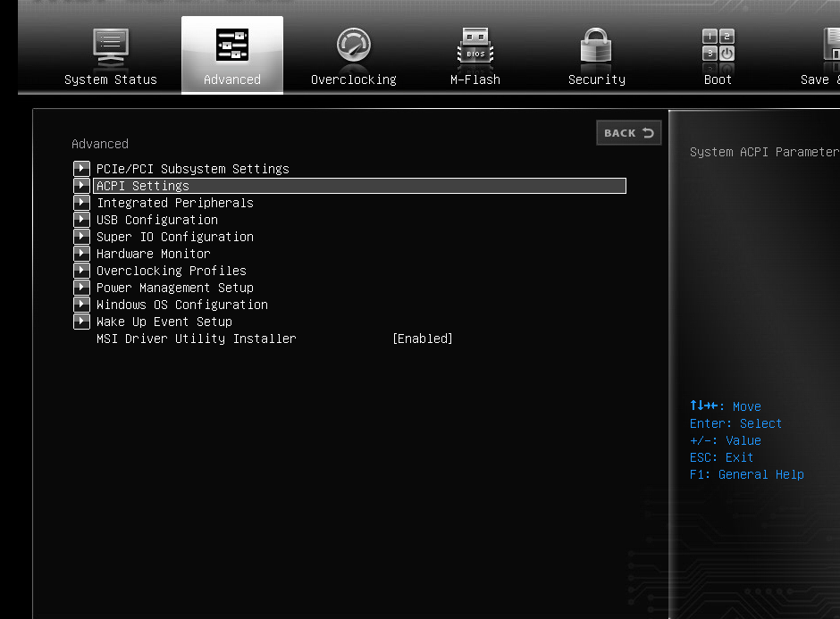Go to the M-Flash tab label
This screenshot has height=619, width=840.
[475, 79]
